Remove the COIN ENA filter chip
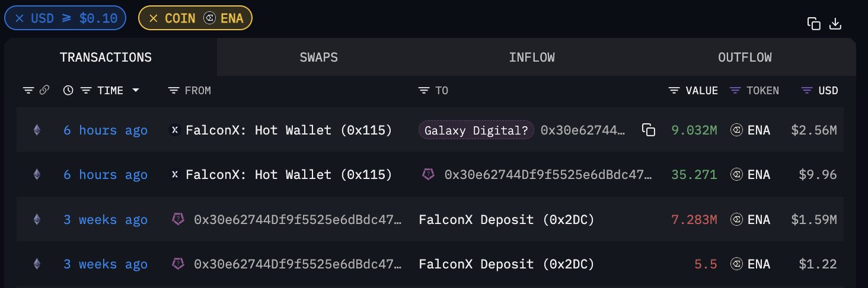The image size is (868, 288). pos(154,18)
